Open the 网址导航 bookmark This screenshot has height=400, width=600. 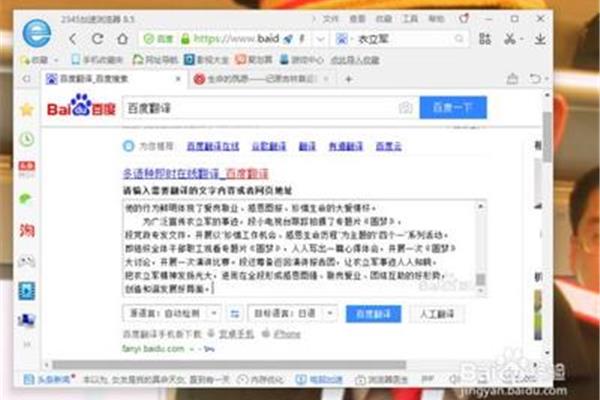coord(155,60)
